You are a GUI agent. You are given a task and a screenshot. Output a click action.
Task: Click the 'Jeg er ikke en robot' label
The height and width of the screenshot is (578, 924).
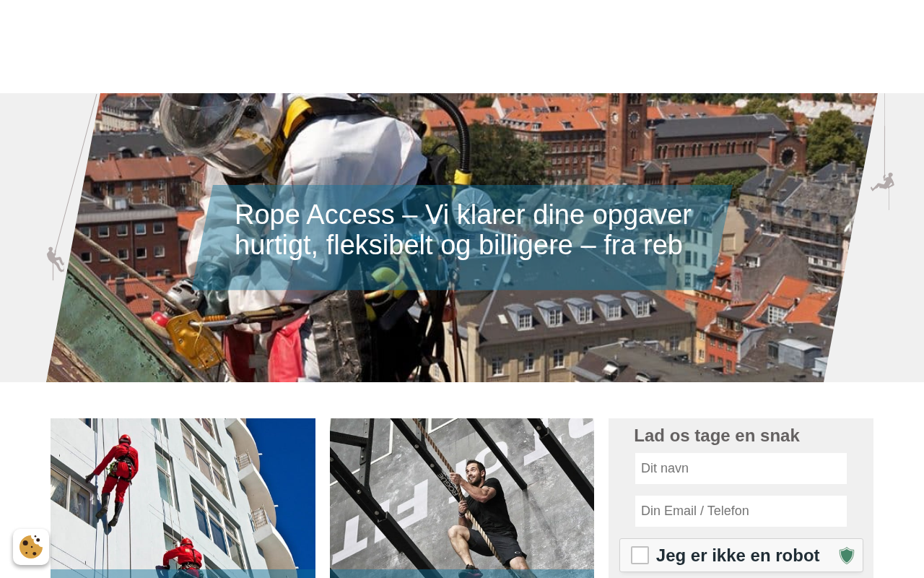pos(738,555)
